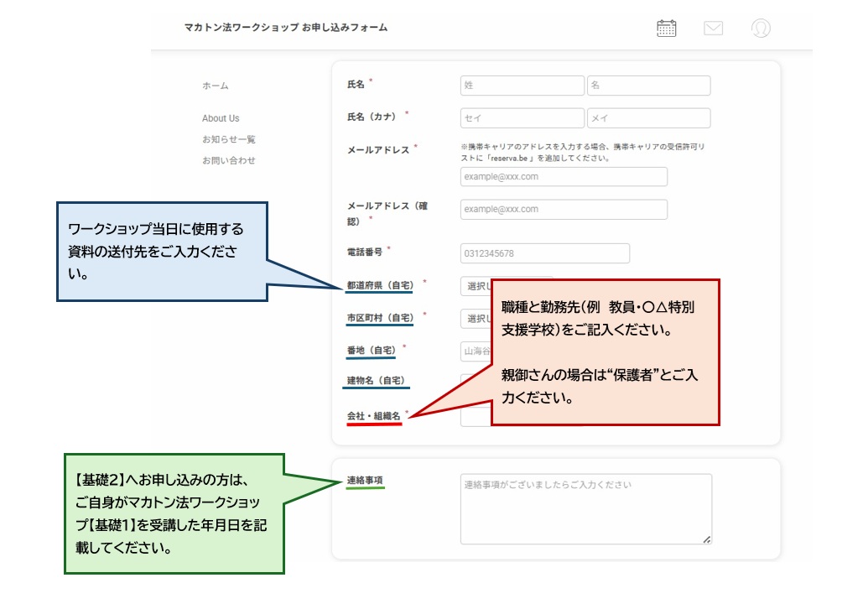This screenshot has height=609, width=868.
Task: Select the 名 first name field
Action: (x=648, y=86)
